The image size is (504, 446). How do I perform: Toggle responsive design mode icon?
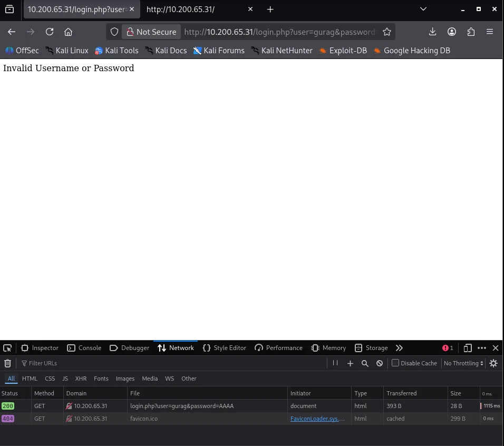(x=467, y=348)
